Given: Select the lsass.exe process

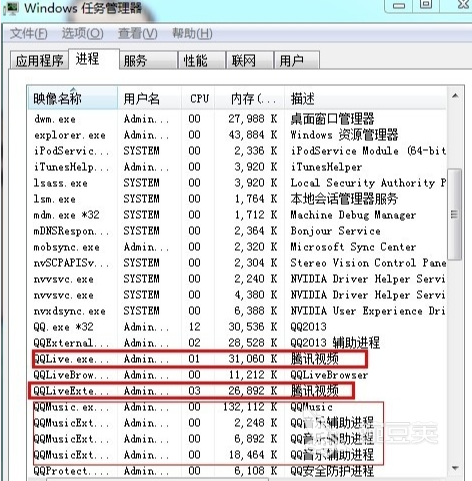Looking at the screenshot, I should [237, 183].
